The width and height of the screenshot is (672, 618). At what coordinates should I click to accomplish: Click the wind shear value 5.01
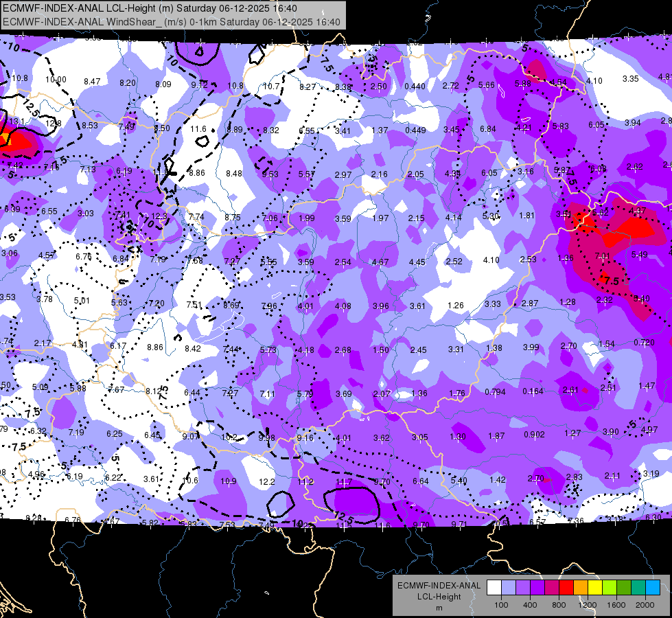[82, 301]
